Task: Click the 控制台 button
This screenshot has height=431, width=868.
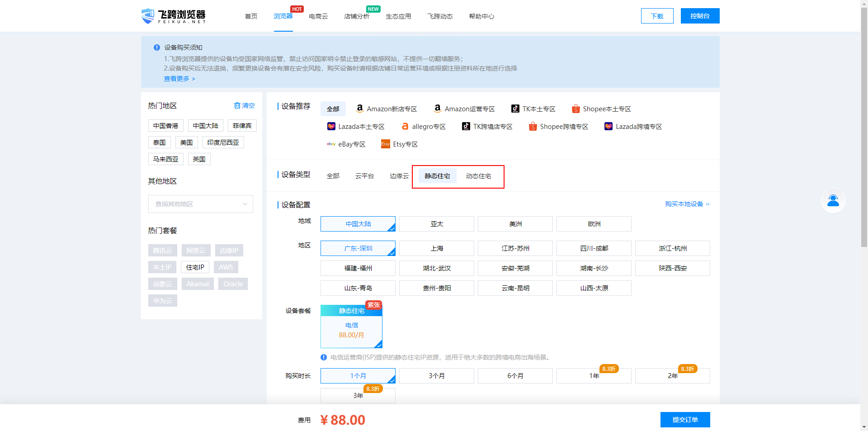Action: point(700,16)
